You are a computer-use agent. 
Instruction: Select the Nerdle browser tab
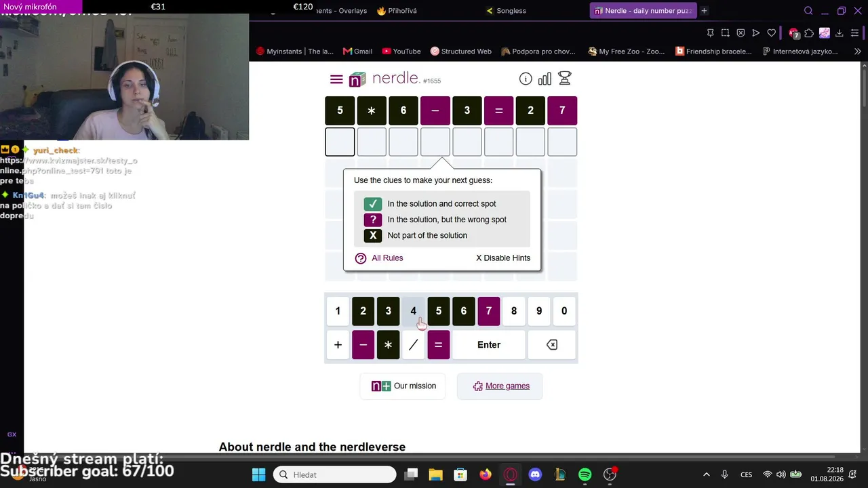click(x=643, y=11)
